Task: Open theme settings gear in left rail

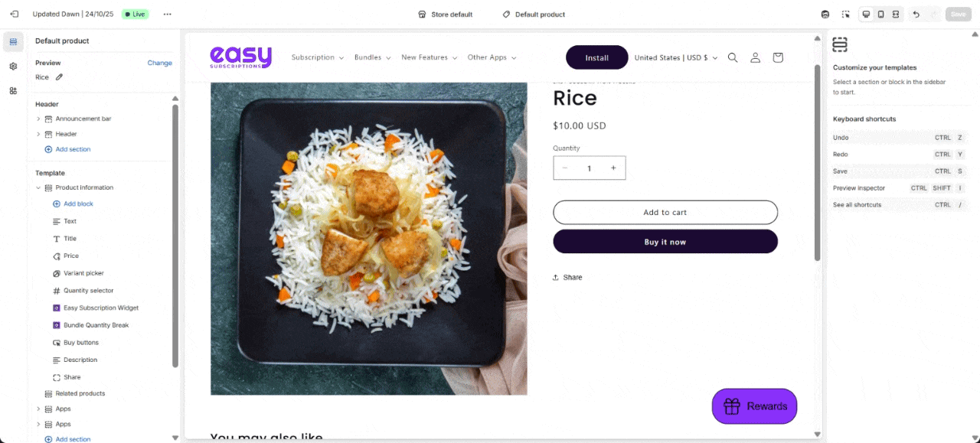Action: (13, 67)
